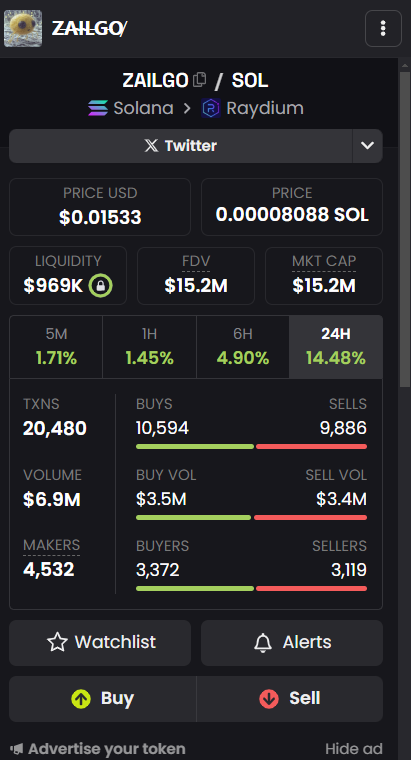This screenshot has height=760, width=411.
Task: Click Hide ad link
Action: 354,749
